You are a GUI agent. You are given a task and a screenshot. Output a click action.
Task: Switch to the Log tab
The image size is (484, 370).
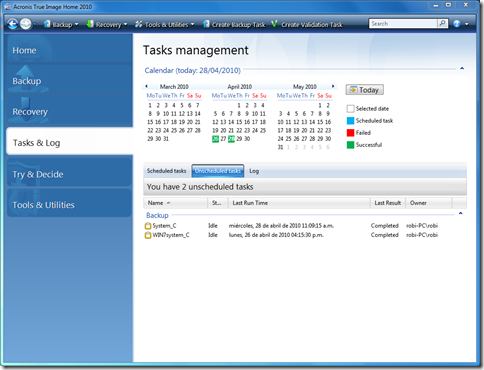[x=254, y=171]
